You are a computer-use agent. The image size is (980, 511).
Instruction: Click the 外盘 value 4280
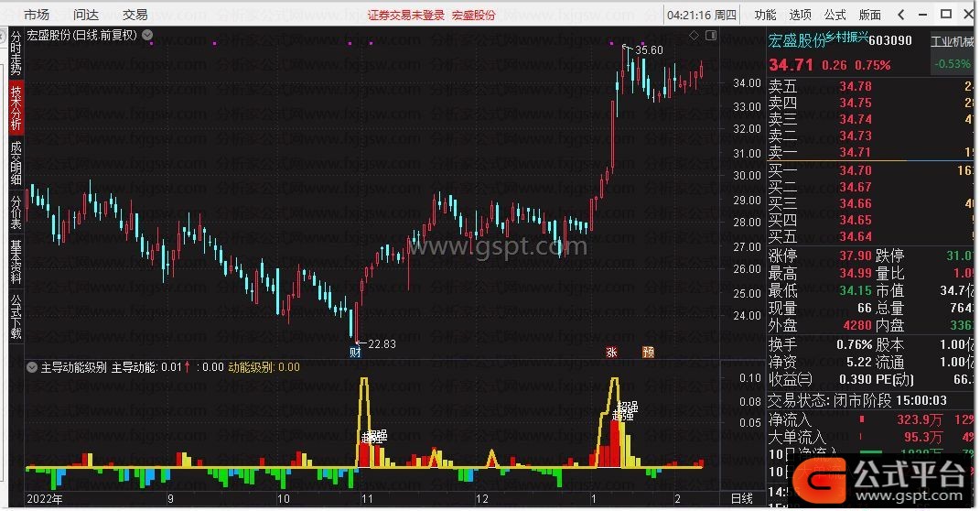point(857,325)
